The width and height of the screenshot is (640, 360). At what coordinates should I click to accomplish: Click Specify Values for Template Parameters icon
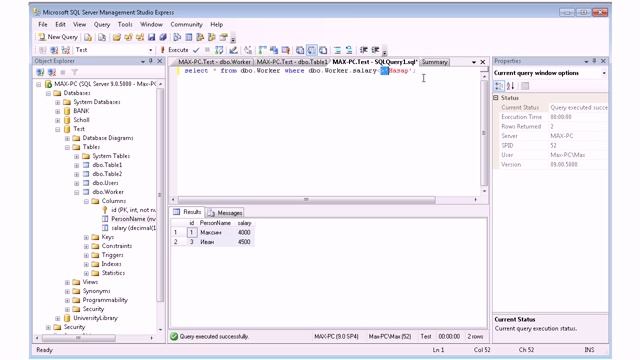[248, 50]
